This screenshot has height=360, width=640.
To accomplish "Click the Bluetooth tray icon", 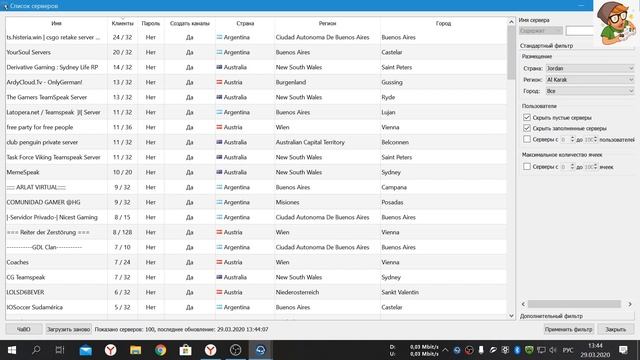I will [x=517, y=350].
